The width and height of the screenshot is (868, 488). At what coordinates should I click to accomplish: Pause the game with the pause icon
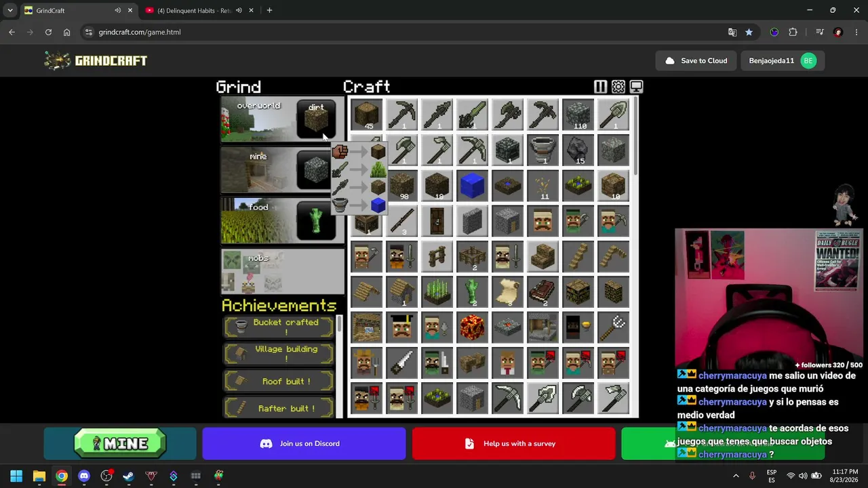(600, 87)
